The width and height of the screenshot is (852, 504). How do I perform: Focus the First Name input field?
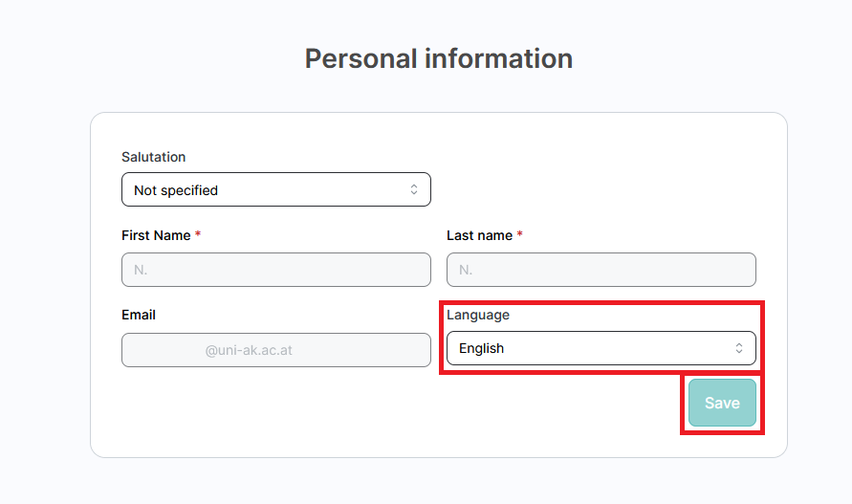coord(275,270)
